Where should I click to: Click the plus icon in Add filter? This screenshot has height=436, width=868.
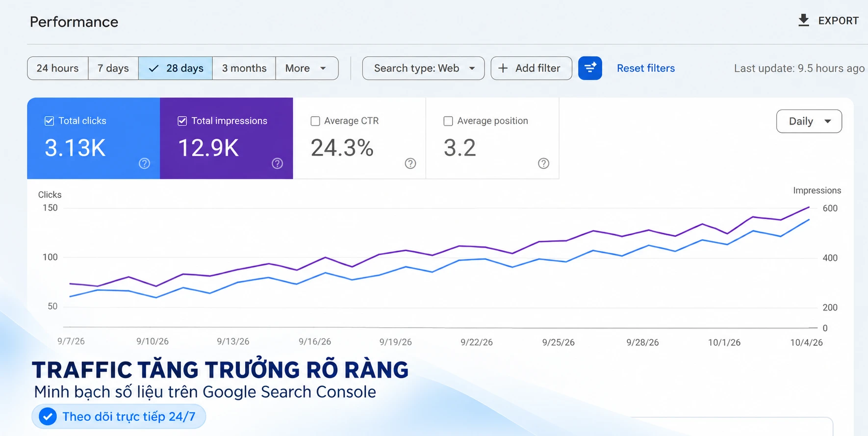503,68
